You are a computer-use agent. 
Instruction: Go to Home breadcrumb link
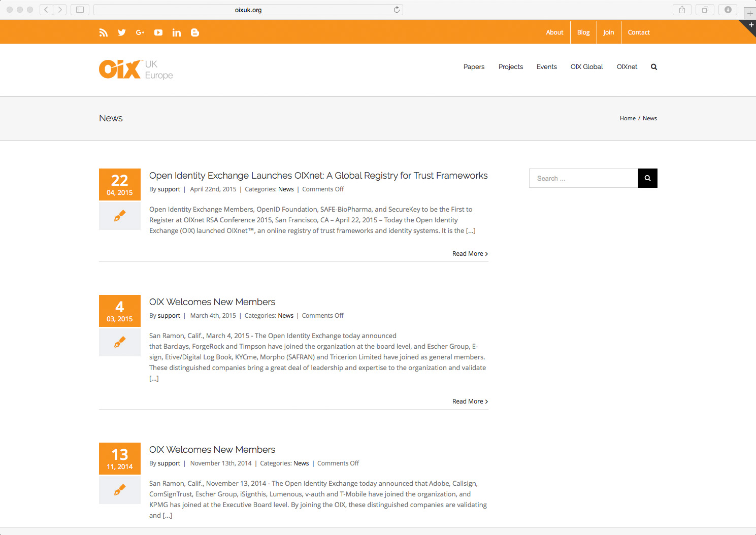[x=628, y=118]
